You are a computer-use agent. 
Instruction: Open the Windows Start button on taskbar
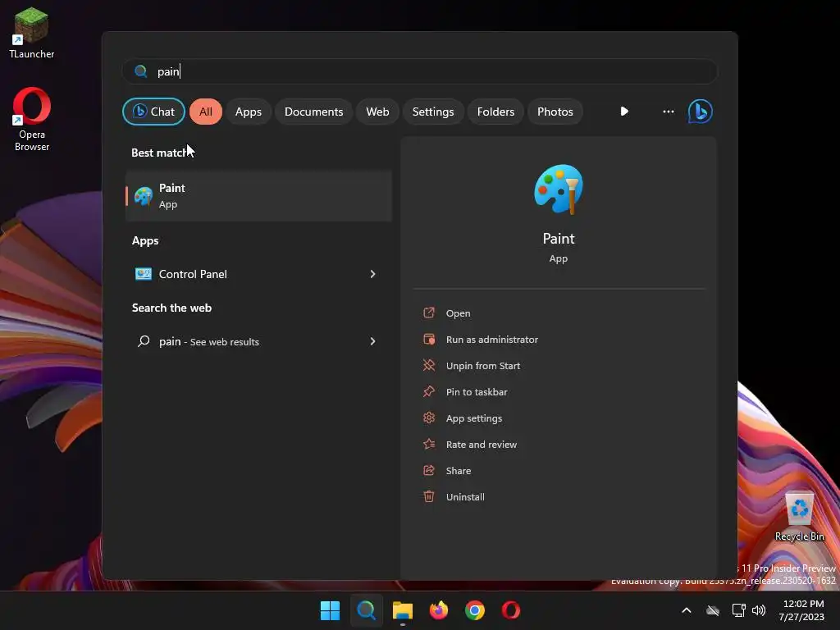click(x=330, y=610)
